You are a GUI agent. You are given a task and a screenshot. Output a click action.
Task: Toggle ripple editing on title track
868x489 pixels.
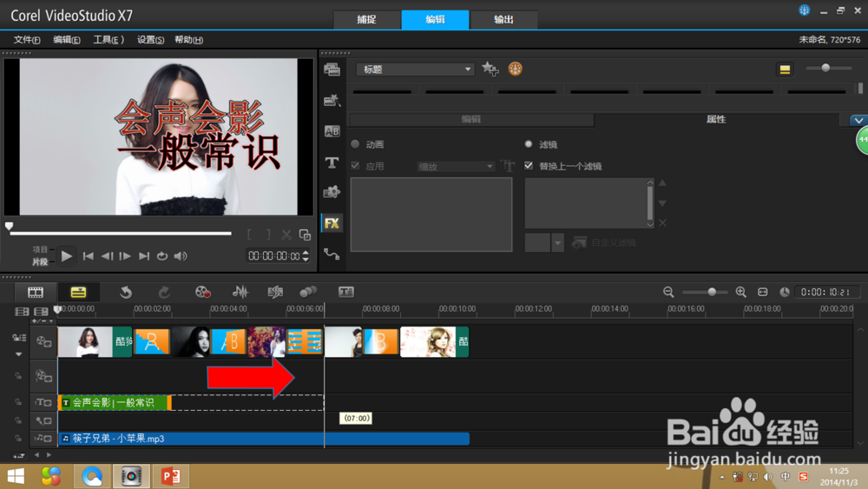(x=18, y=402)
